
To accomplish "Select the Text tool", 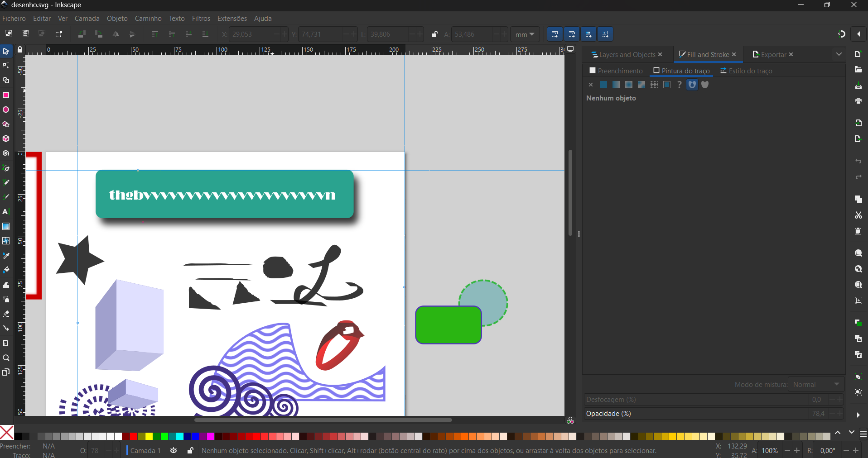I will point(6,212).
